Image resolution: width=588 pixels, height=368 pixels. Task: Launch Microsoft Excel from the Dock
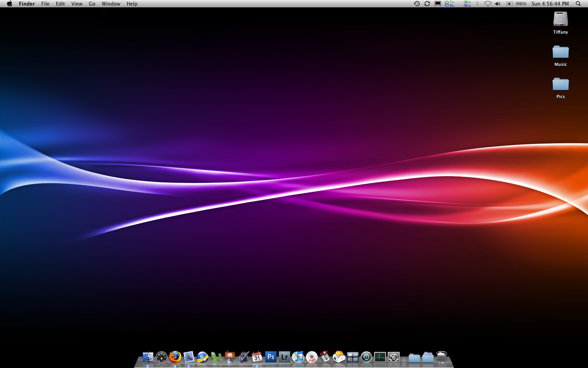(x=216, y=357)
